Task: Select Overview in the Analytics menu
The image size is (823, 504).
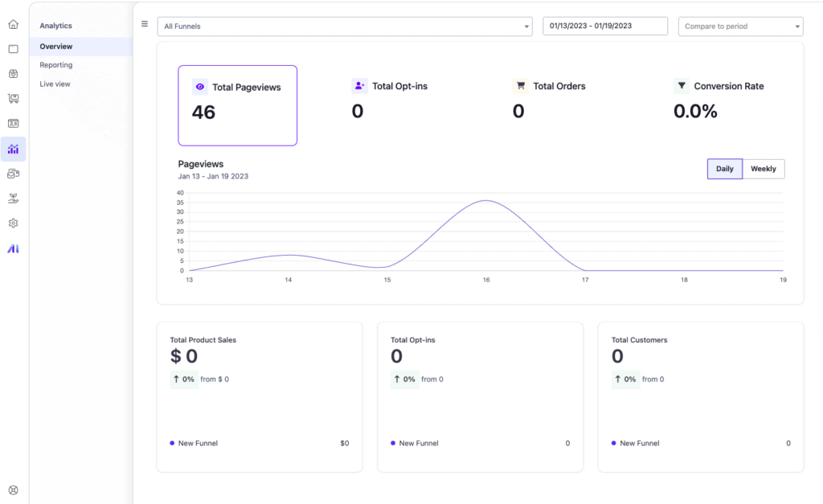Action: (x=81, y=46)
